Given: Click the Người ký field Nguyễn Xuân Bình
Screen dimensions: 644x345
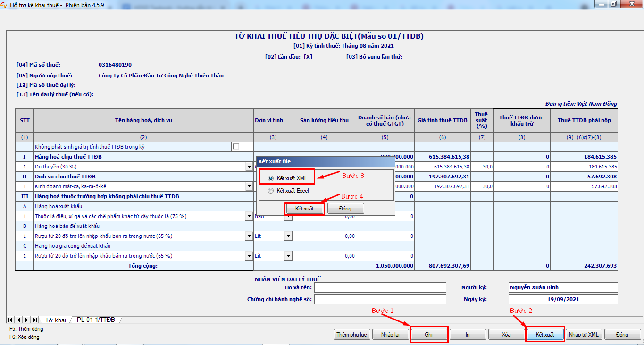Looking at the screenshot, I should [563, 287].
